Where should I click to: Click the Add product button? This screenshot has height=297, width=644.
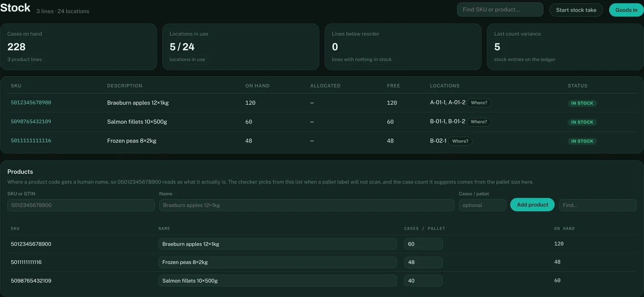pos(532,205)
